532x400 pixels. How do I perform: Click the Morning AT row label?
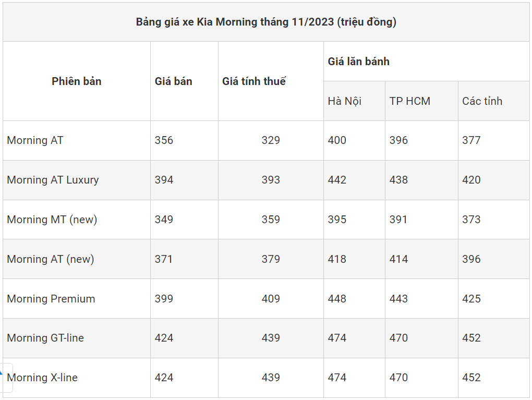(x=35, y=140)
